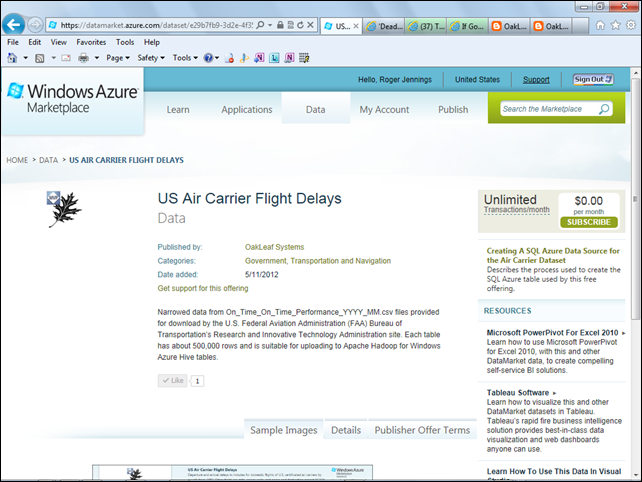642x482 pixels.
Task: Switch to the (37) T... browser tab
Action: click(x=427, y=26)
